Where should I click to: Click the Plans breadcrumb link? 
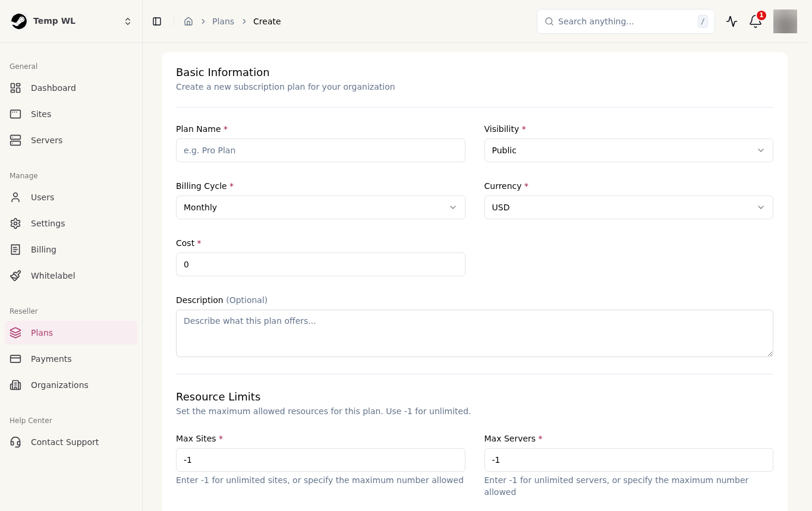pyautogui.click(x=223, y=21)
